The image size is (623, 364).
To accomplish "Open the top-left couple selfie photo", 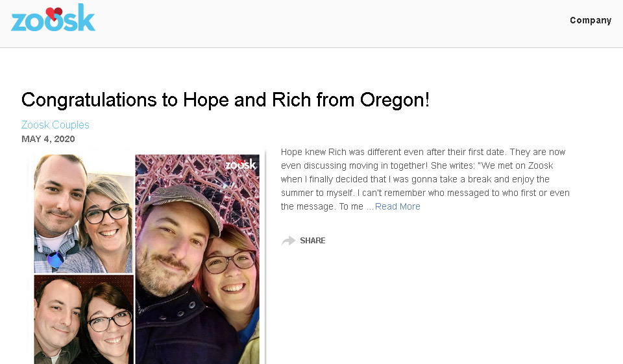I will 83,213.
